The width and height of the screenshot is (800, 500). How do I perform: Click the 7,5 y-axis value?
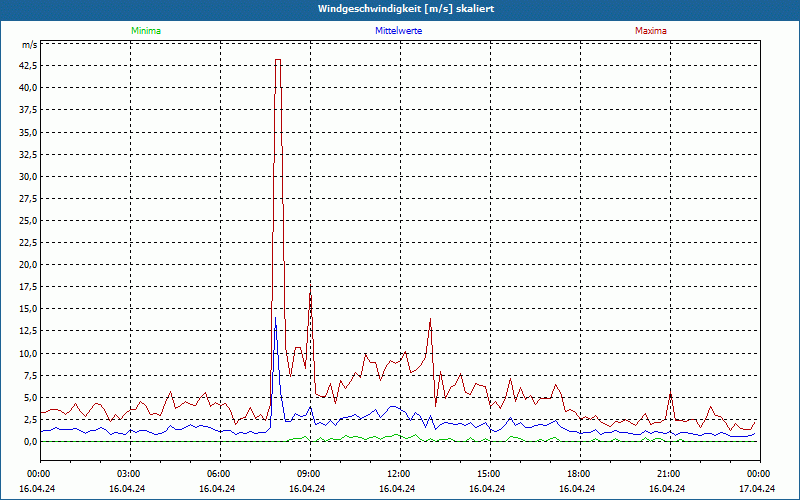(x=29, y=376)
